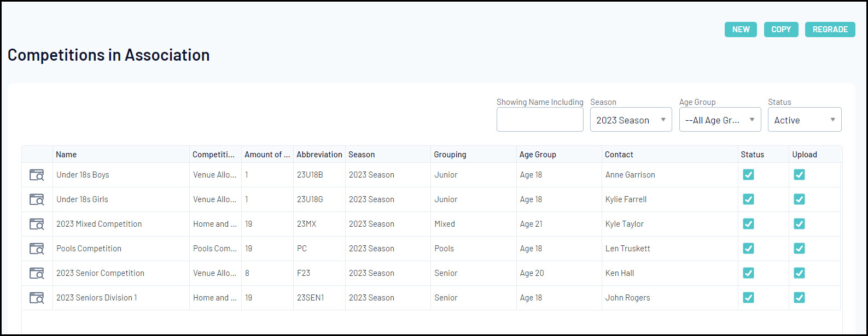This screenshot has height=336, width=868.
Task: Sort by the Name column header
Action: (66, 155)
